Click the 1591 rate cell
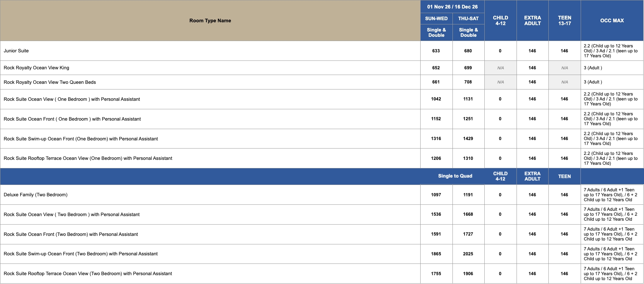Viewport: 644px width, 284px height. pyautogui.click(x=436, y=234)
